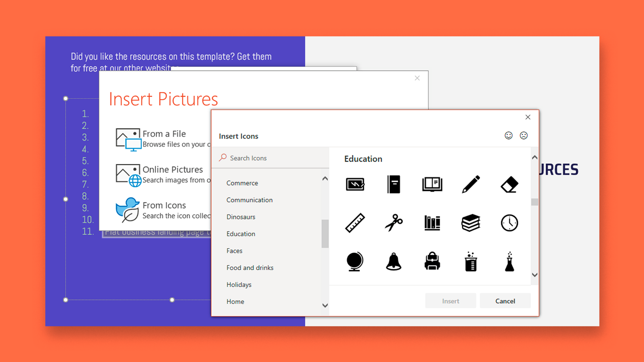
Task: Select the chemistry flask icon
Action: (509, 262)
